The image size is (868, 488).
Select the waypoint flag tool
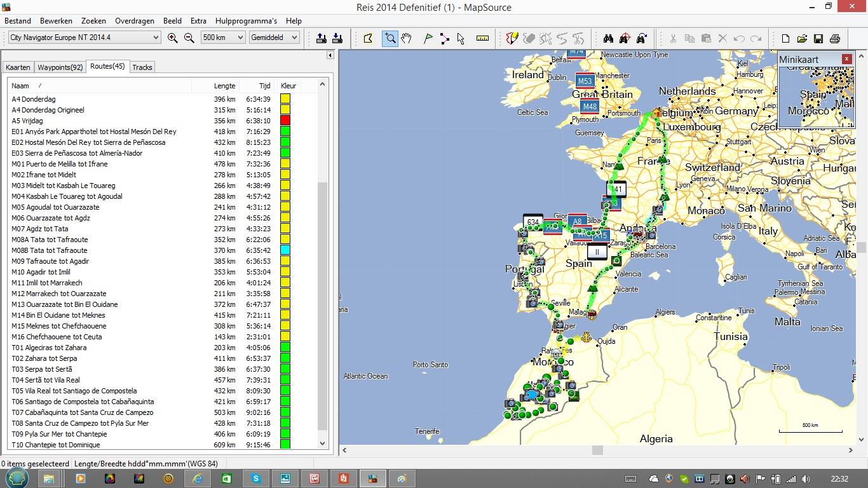(x=428, y=39)
